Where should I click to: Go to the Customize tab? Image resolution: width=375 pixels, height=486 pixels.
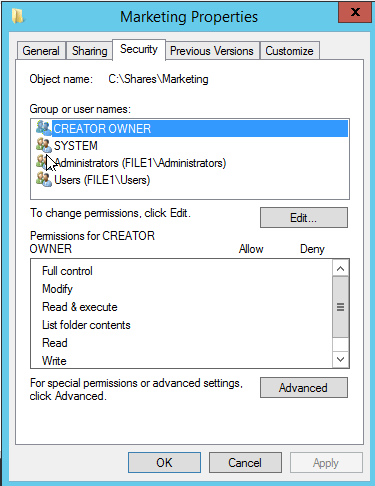point(289,51)
